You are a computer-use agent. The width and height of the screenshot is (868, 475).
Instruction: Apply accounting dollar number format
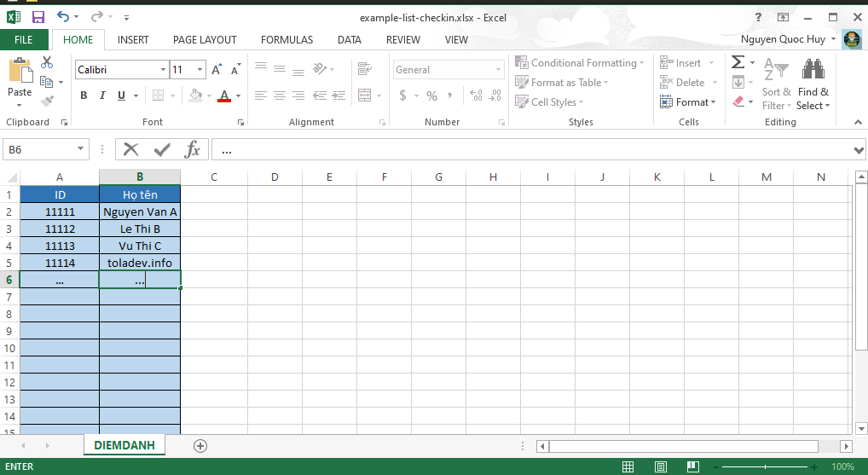coord(403,96)
